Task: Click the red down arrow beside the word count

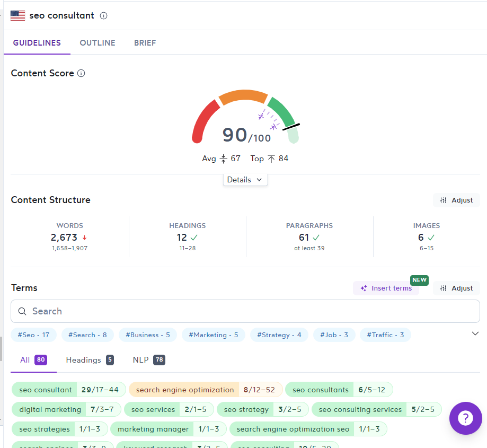Action: (x=84, y=238)
